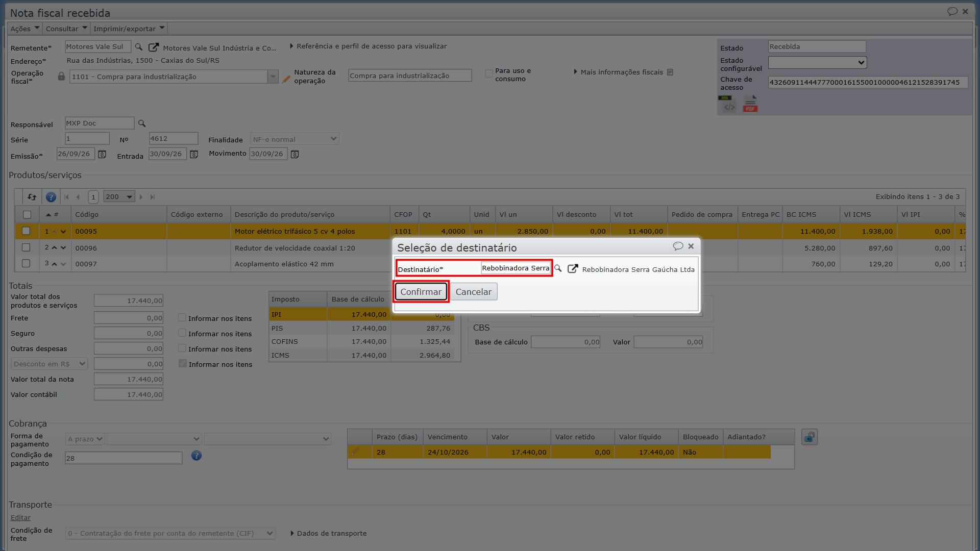Click the Destinatário input field
The width and height of the screenshot is (980, 551).
[516, 268]
